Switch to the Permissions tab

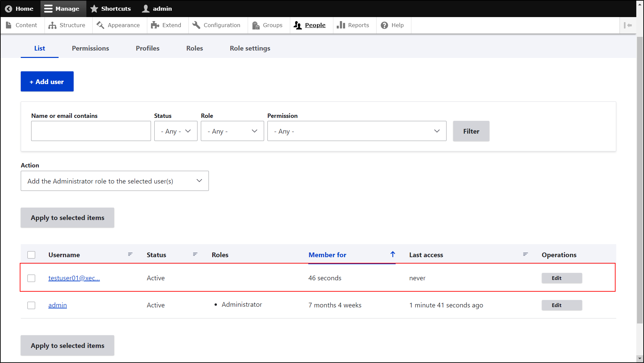coord(90,48)
